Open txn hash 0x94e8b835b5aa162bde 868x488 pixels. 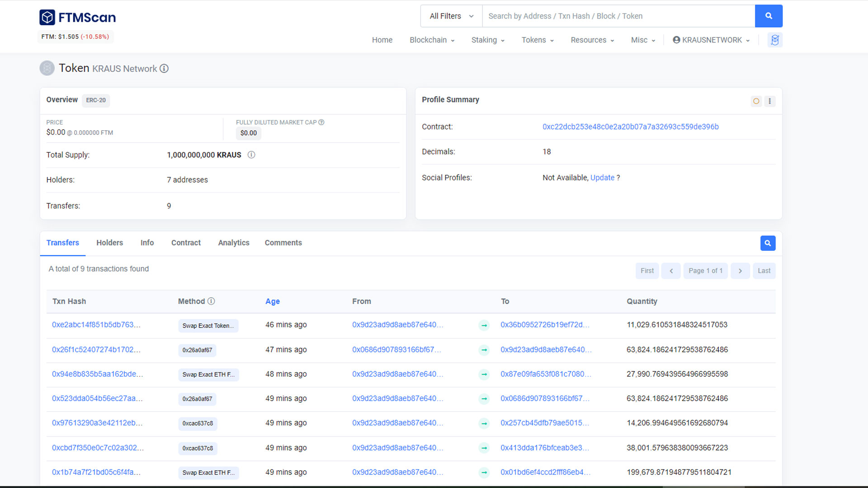coord(97,374)
